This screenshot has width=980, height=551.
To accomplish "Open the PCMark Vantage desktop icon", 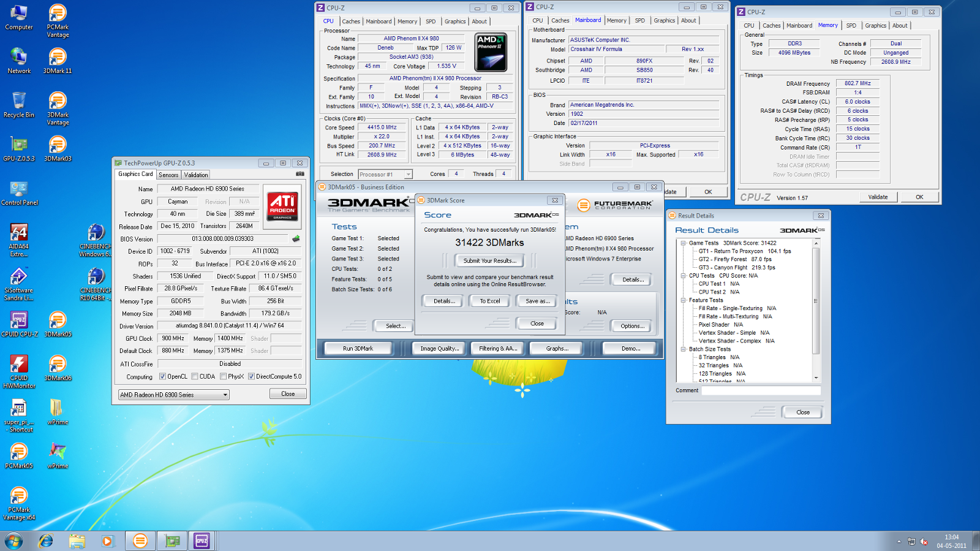I will click(x=58, y=21).
